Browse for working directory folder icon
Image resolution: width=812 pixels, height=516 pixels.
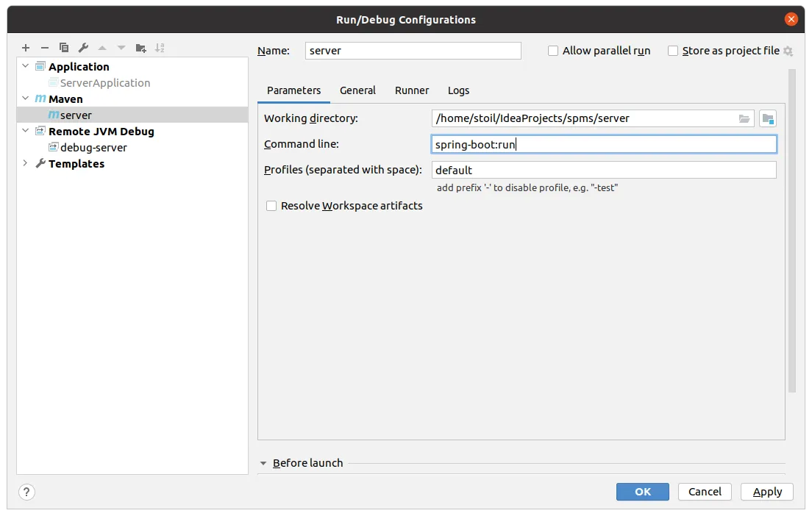click(x=744, y=118)
